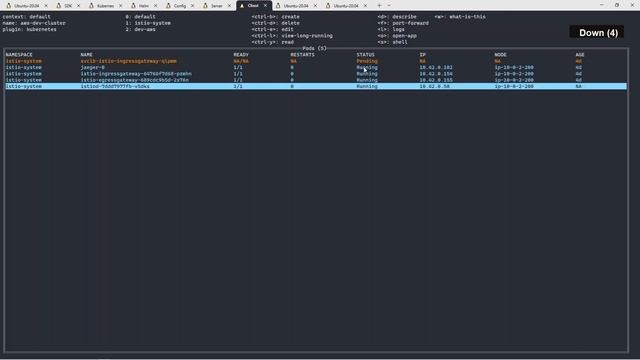Screen dimensions: 640x360
Task: Select the active Client tab
Action: click(253, 6)
